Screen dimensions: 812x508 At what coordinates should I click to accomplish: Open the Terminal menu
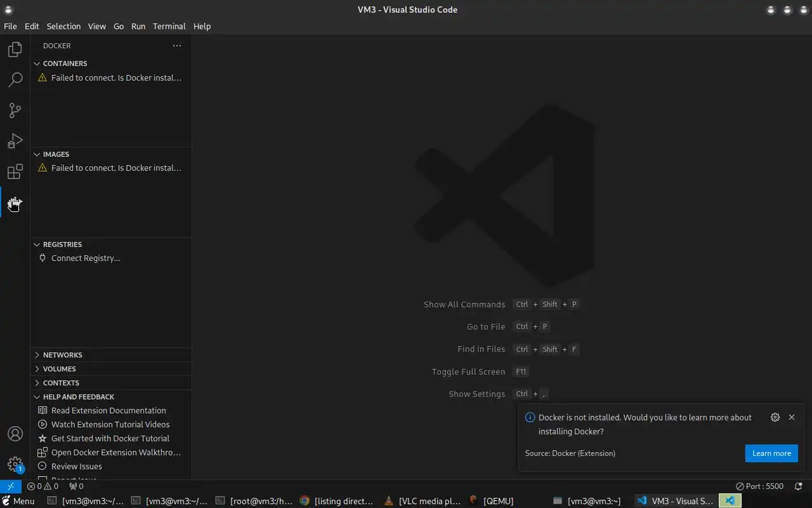pyautogui.click(x=169, y=26)
